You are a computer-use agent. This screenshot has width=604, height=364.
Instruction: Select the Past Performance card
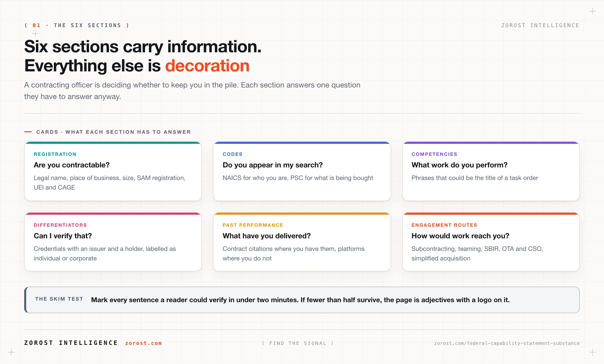(x=302, y=242)
